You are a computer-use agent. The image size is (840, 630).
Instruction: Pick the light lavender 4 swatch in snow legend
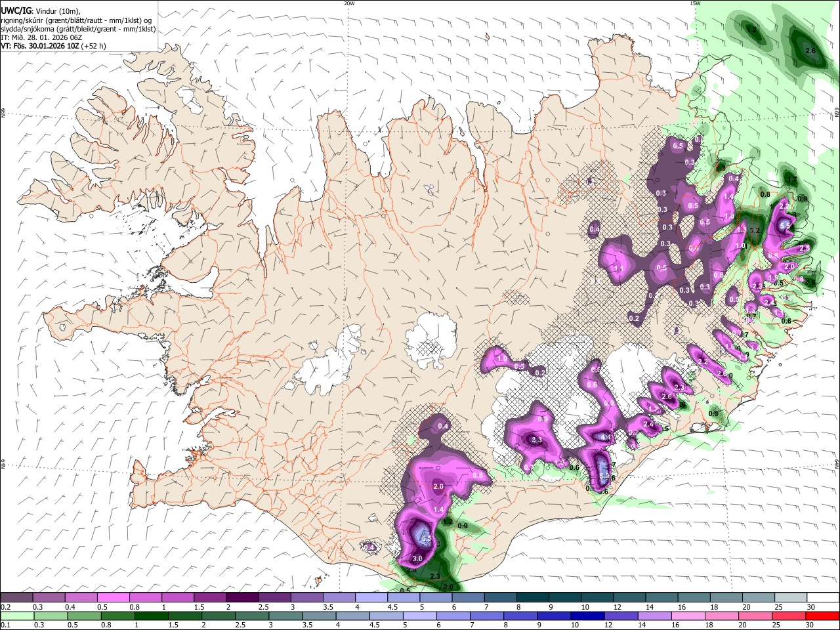coord(371,598)
